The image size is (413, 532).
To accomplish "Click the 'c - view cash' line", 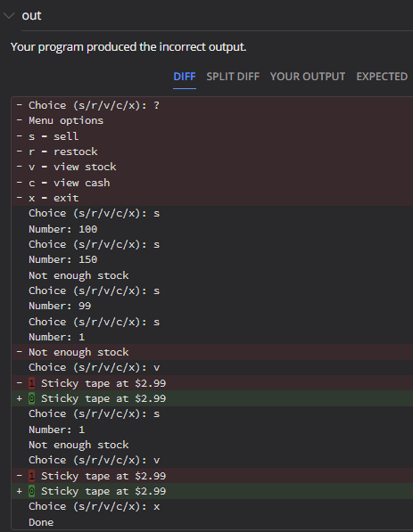I will 212,183.
